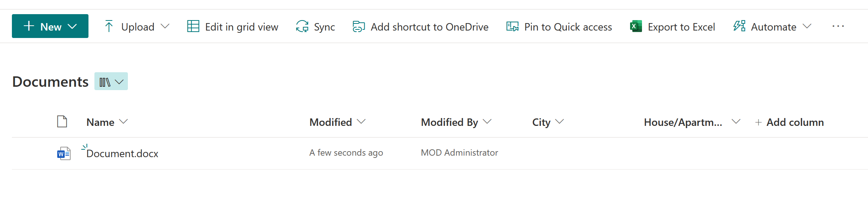This screenshot has height=213, width=868.
Task: Open Edit in grid view
Action: [x=233, y=26]
